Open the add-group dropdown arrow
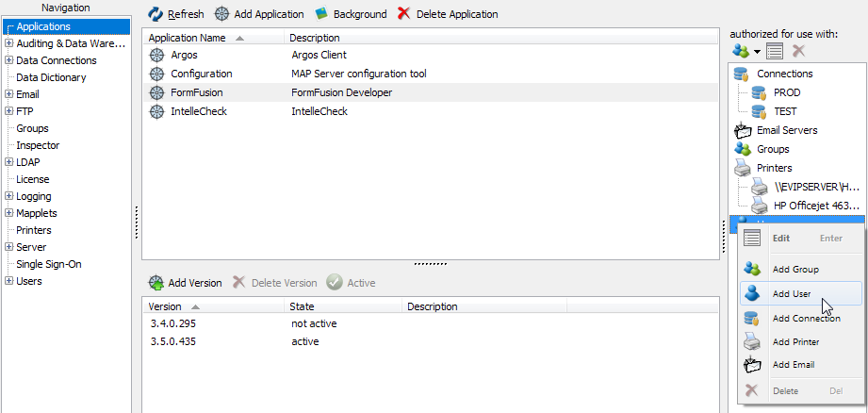 [757, 52]
